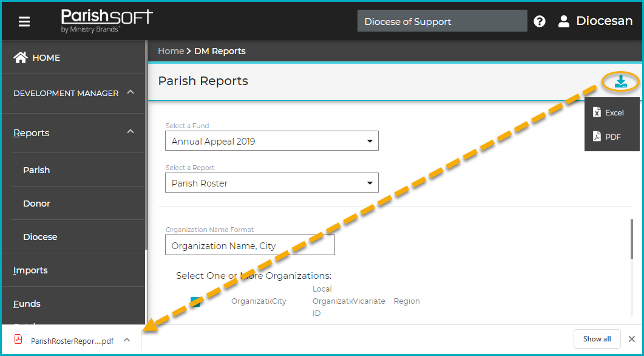Image resolution: width=644 pixels, height=356 pixels.
Task: Click the sidebar vertical scrollbar
Action: tap(146, 145)
